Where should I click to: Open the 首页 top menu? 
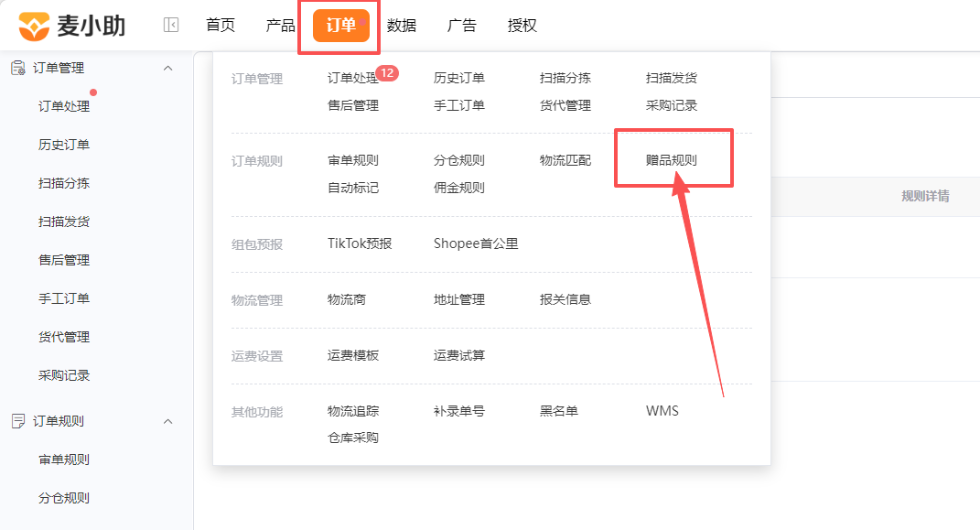221,25
